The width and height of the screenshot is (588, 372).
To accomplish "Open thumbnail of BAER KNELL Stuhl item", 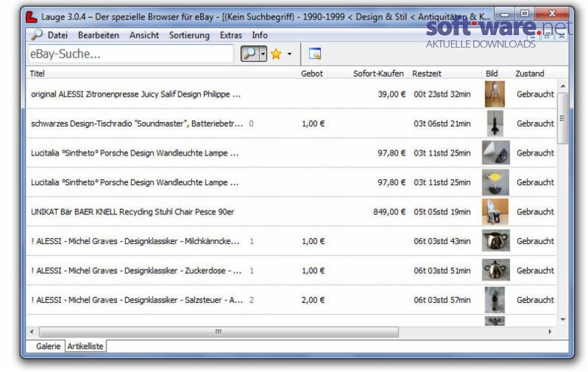I will 496,212.
